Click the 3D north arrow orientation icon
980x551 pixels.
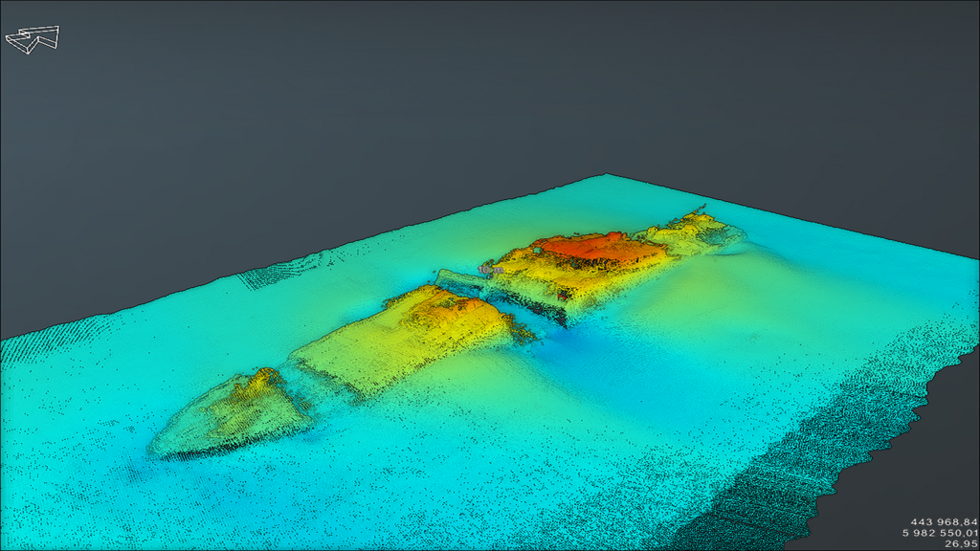coord(33,38)
